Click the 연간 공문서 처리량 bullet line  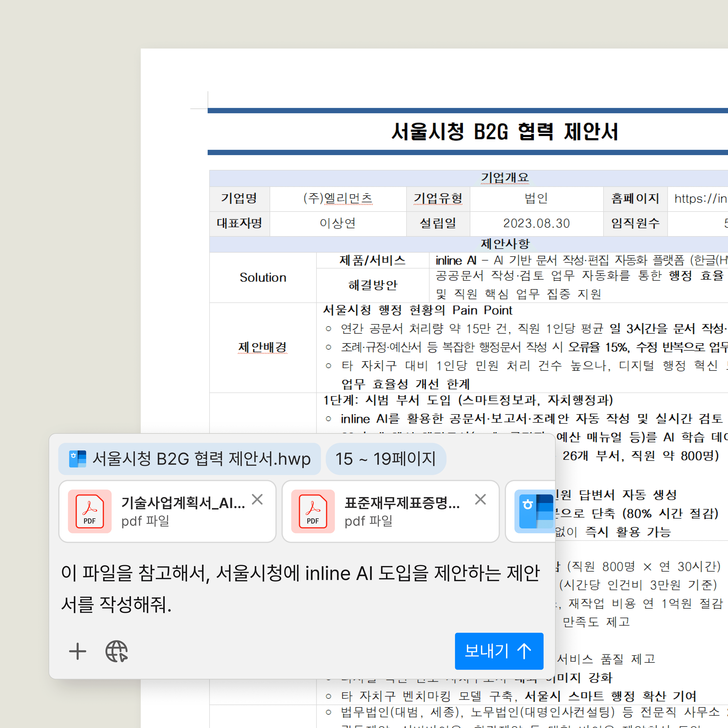526,329
